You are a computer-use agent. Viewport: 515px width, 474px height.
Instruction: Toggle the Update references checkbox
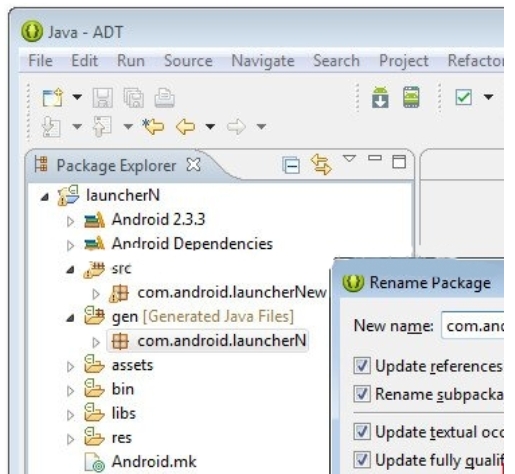point(362,365)
